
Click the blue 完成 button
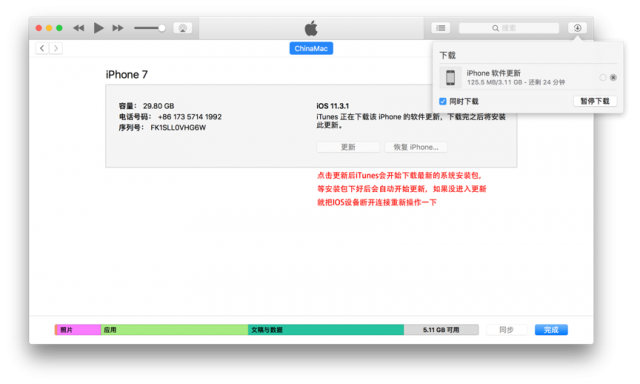point(551,330)
